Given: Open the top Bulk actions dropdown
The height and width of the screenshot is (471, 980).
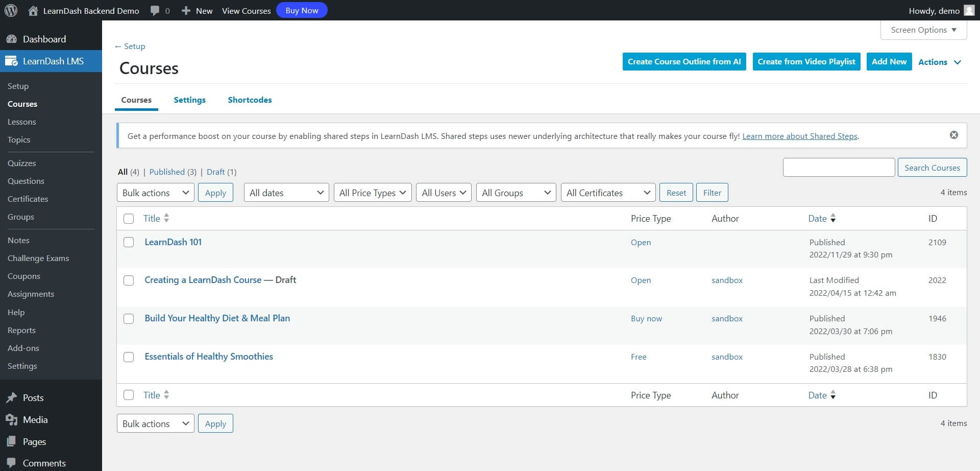Looking at the screenshot, I should click(x=155, y=193).
